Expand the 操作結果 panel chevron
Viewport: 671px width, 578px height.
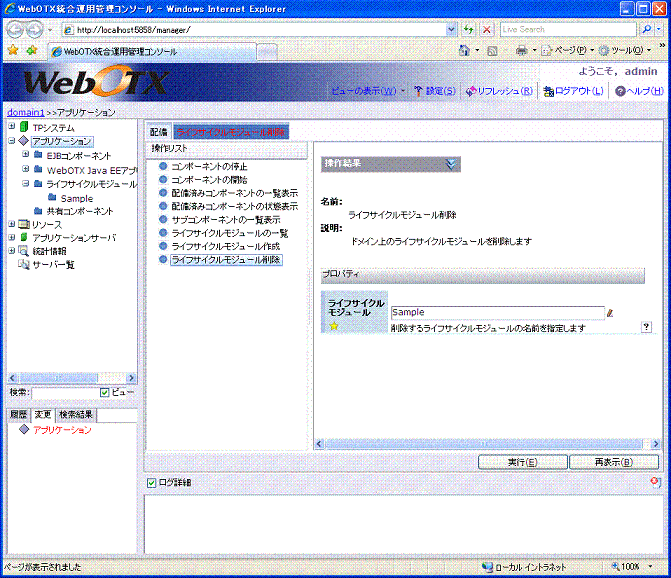tap(452, 163)
